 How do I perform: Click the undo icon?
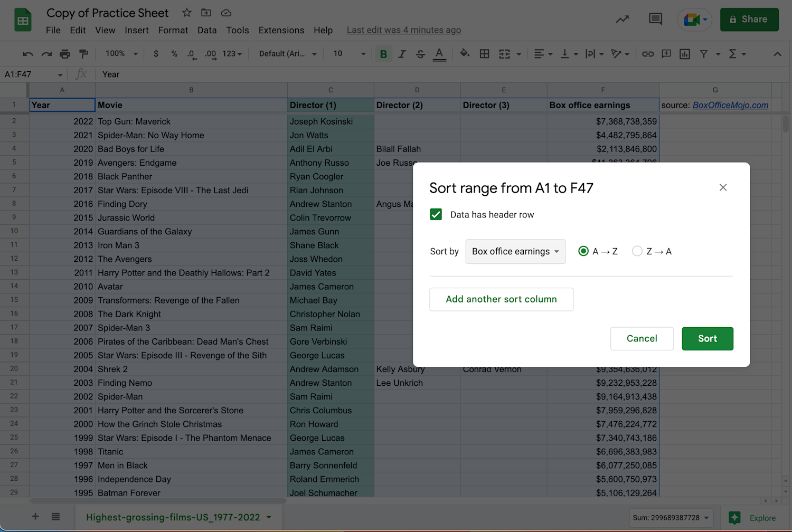click(x=28, y=54)
